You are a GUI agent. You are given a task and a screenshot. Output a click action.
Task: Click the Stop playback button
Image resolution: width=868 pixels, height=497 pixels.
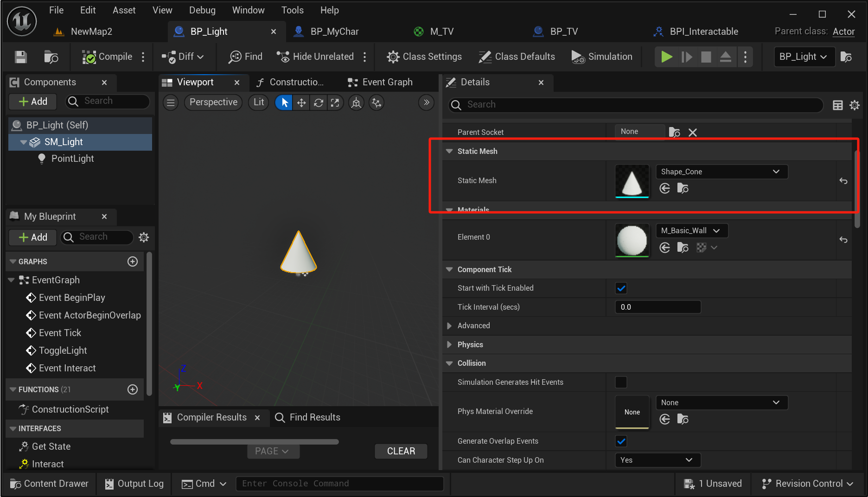[706, 57]
